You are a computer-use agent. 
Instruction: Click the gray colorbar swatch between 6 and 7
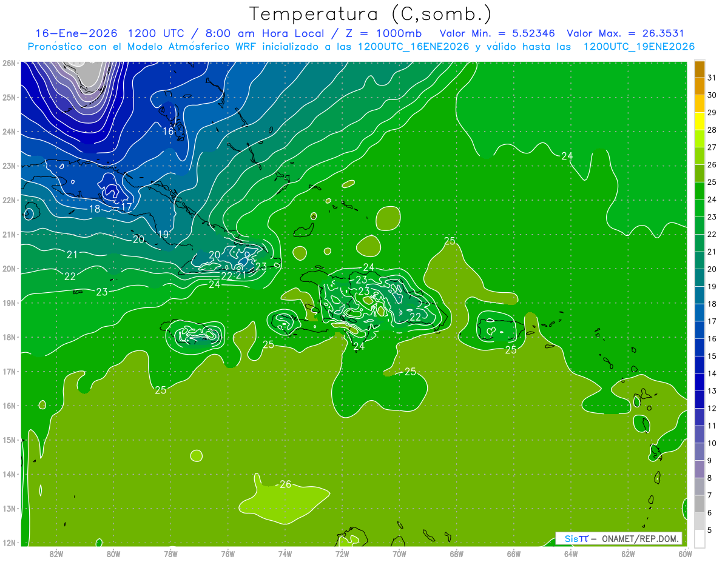(699, 504)
